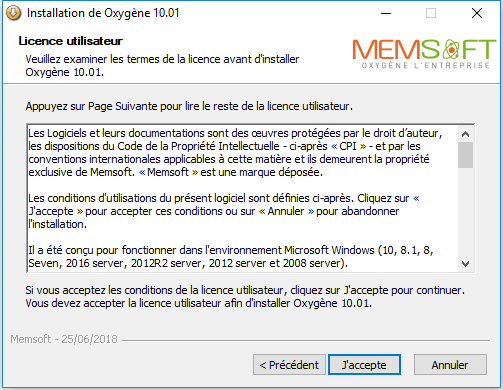Screen dimensions: 503x390
Task: Click the Memsoft - 25/06/2018 branding text
Action: pos(64,339)
